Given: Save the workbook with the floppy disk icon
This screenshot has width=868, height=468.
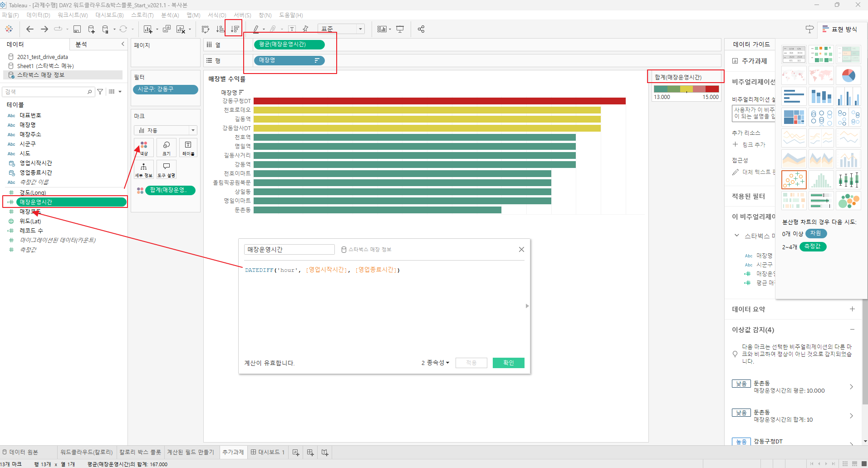Looking at the screenshot, I should [x=77, y=29].
